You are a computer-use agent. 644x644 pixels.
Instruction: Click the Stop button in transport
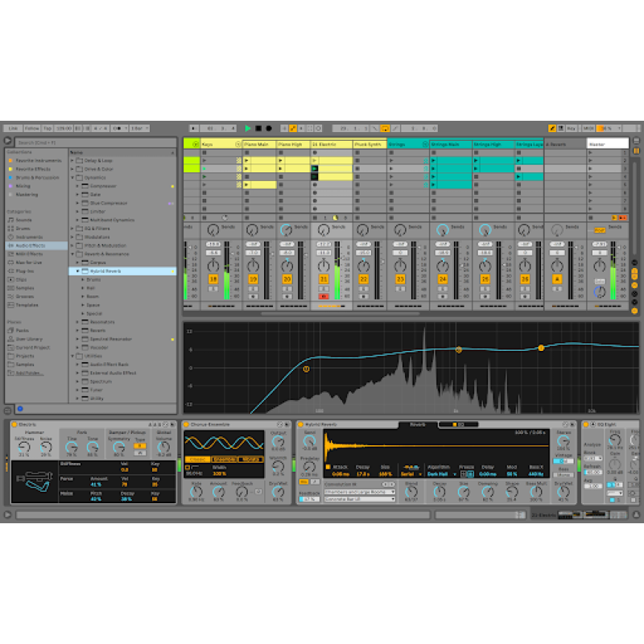[x=258, y=128]
